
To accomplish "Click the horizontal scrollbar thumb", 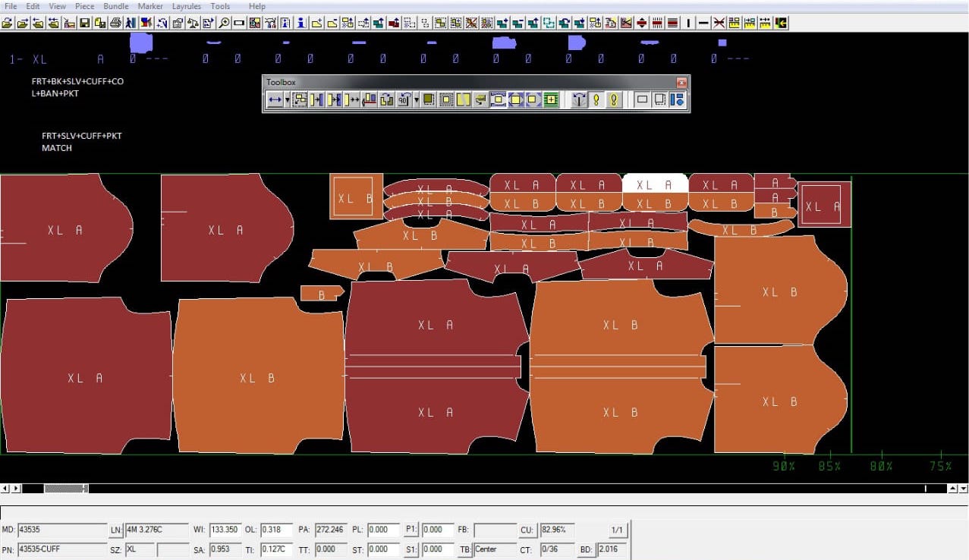I will click(66, 489).
